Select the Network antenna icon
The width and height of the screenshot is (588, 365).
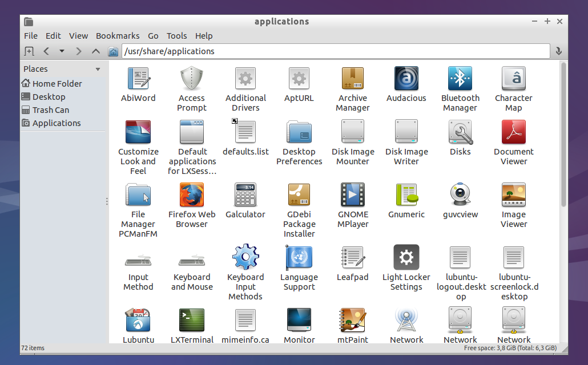(406, 319)
